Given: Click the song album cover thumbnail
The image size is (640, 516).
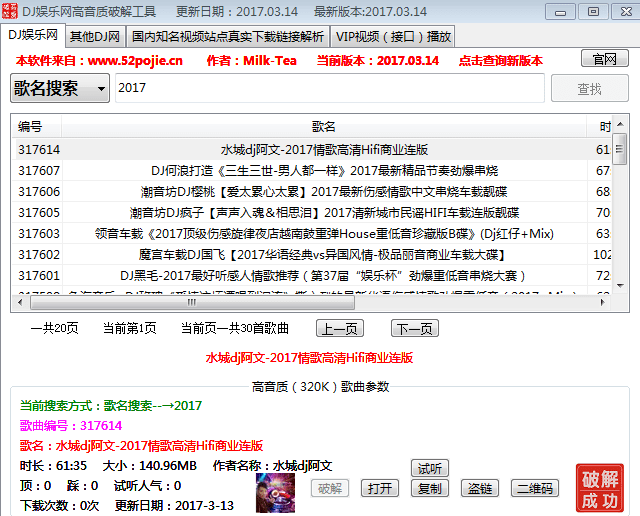Looking at the screenshot, I should click(x=275, y=493).
